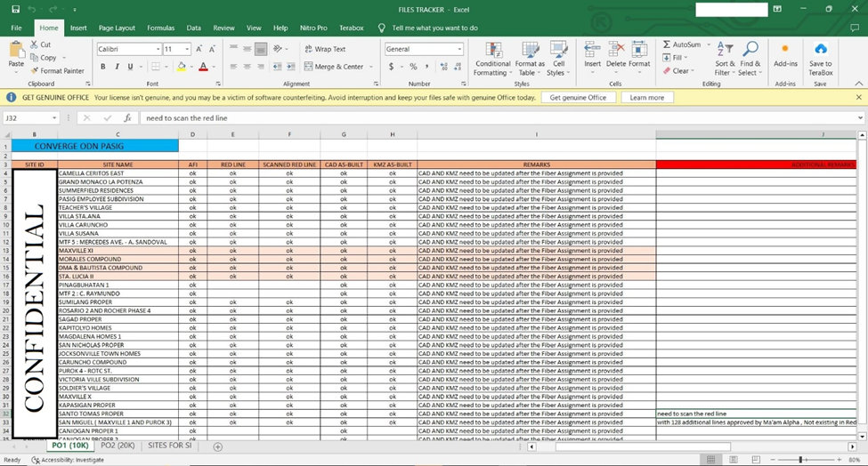Click the Format Painter icon

coord(35,71)
